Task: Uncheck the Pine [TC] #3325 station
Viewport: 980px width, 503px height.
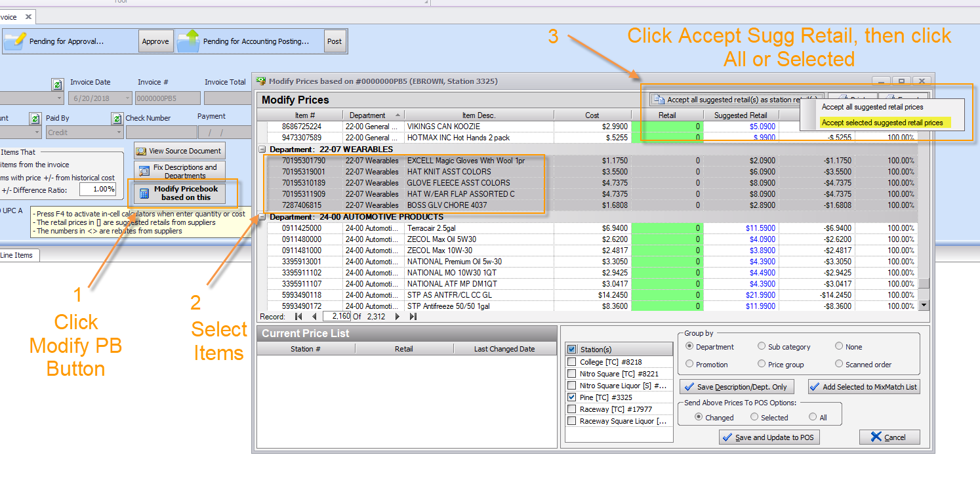Action: 572,397
